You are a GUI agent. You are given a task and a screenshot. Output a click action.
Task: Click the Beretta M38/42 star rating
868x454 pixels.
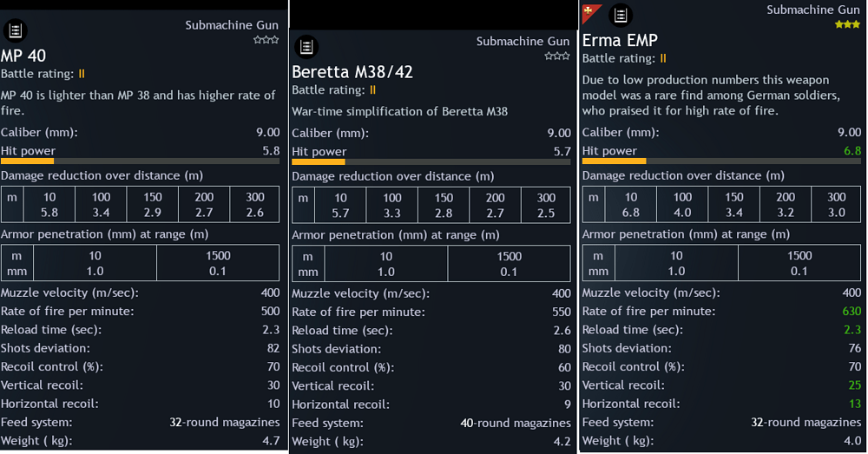pyautogui.click(x=557, y=56)
